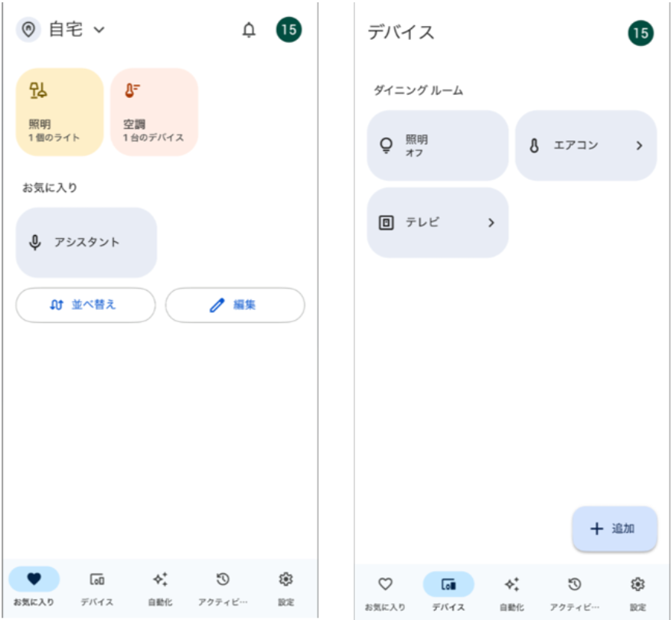Open the 設定 tab on the お気に入り screen
Image resolution: width=672 pixels, height=620 pixels.
[285, 586]
